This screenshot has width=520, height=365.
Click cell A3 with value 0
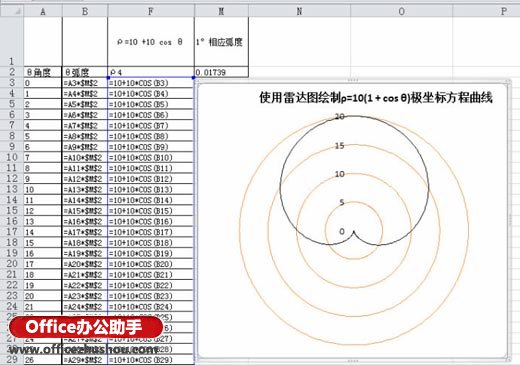(x=43, y=83)
